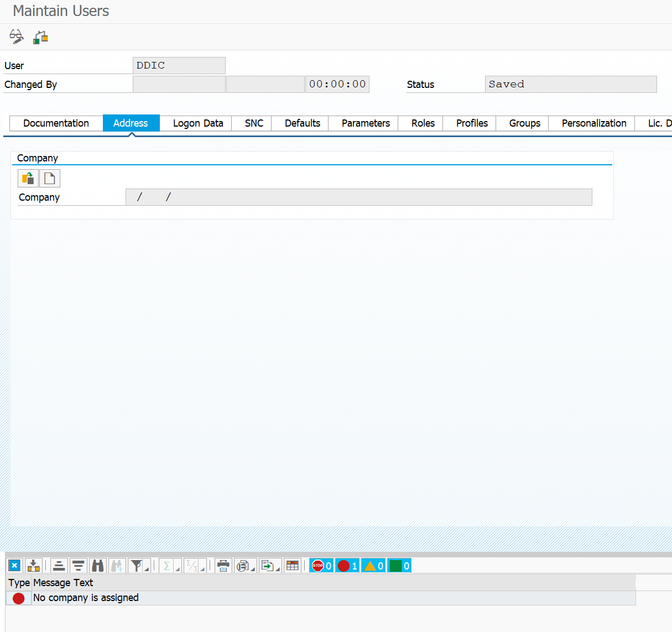The height and width of the screenshot is (632, 672).
Task: Select the Parameters tab
Action: pyautogui.click(x=366, y=123)
